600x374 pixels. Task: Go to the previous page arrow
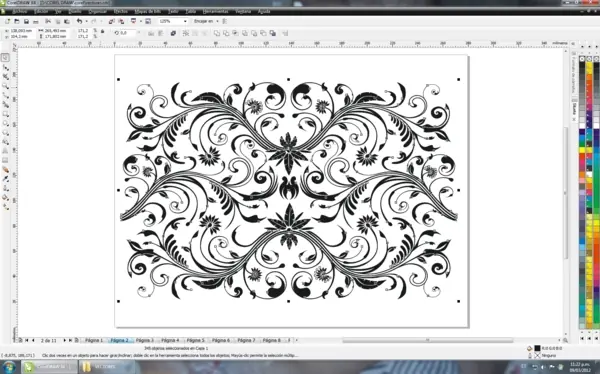[33, 340]
